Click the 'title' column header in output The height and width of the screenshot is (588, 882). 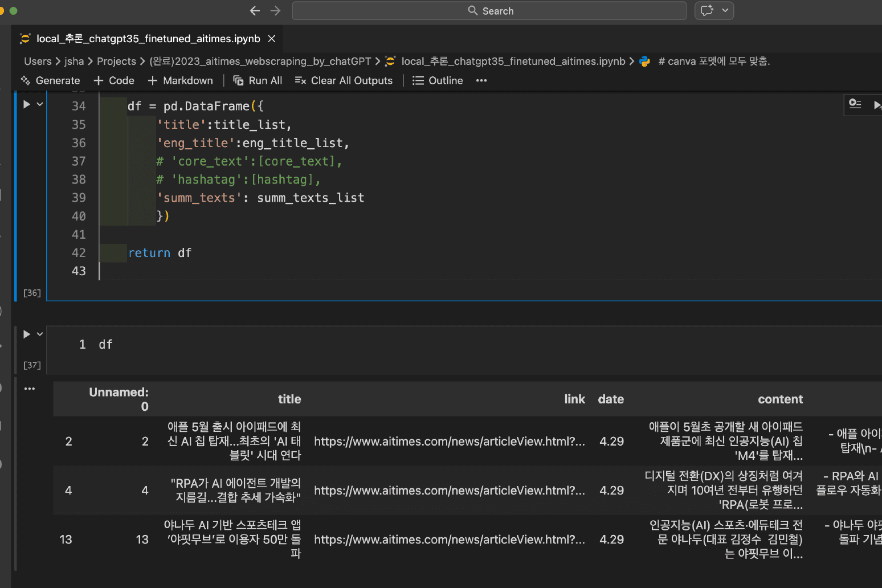tap(289, 399)
